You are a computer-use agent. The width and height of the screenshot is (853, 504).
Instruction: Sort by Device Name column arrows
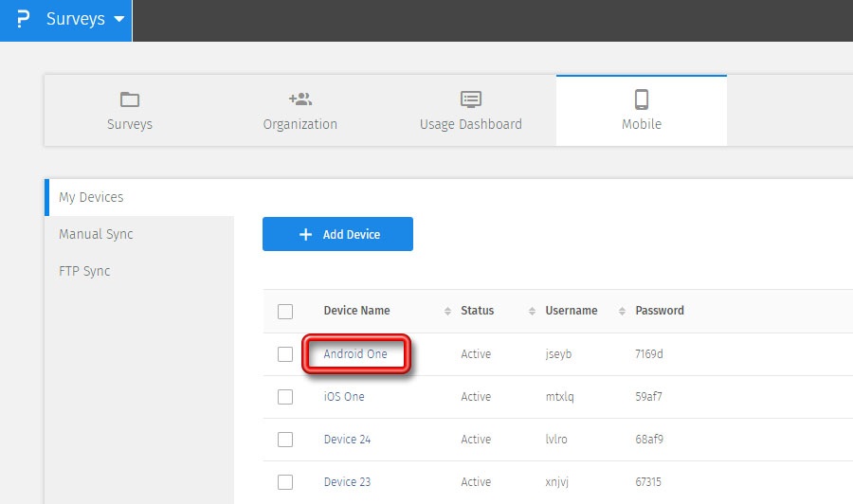click(x=447, y=311)
